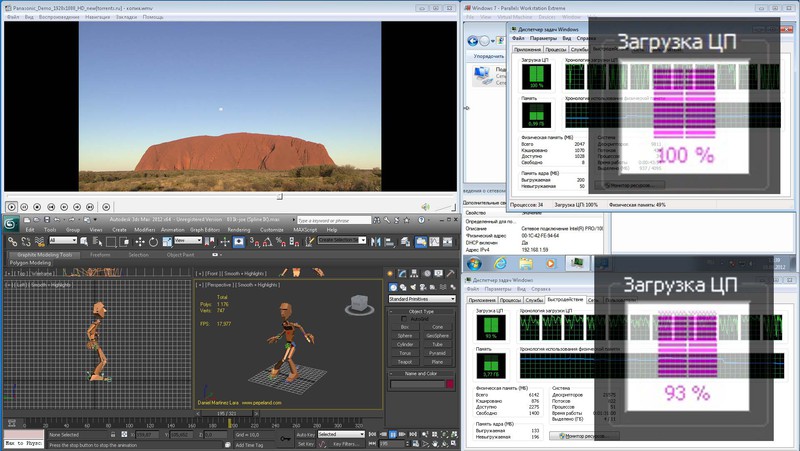Open the Standard Primitives dropdown
This screenshot has height=451, width=800.
421,299
